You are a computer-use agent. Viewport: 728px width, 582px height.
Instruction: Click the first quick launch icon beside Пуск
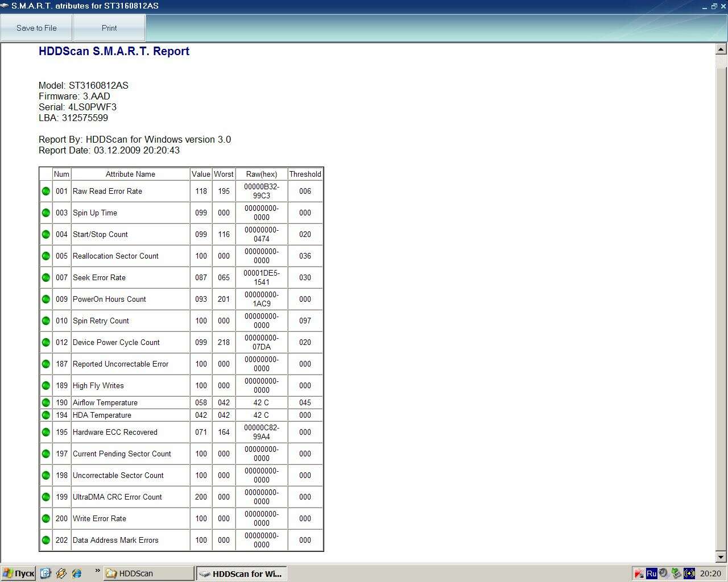pos(46,573)
